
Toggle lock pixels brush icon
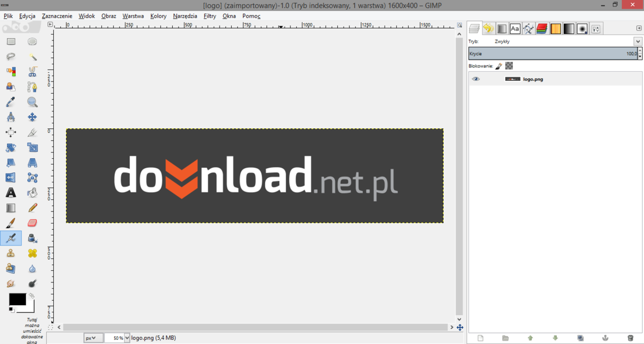click(499, 66)
